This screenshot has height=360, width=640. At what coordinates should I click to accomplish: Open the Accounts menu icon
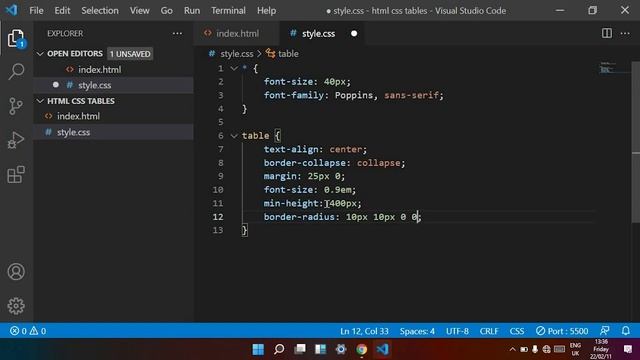16,272
